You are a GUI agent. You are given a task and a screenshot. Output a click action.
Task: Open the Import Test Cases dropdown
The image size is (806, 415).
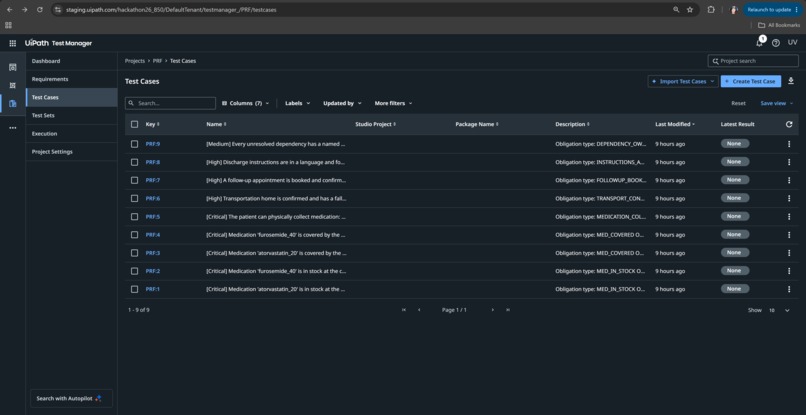(683, 81)
